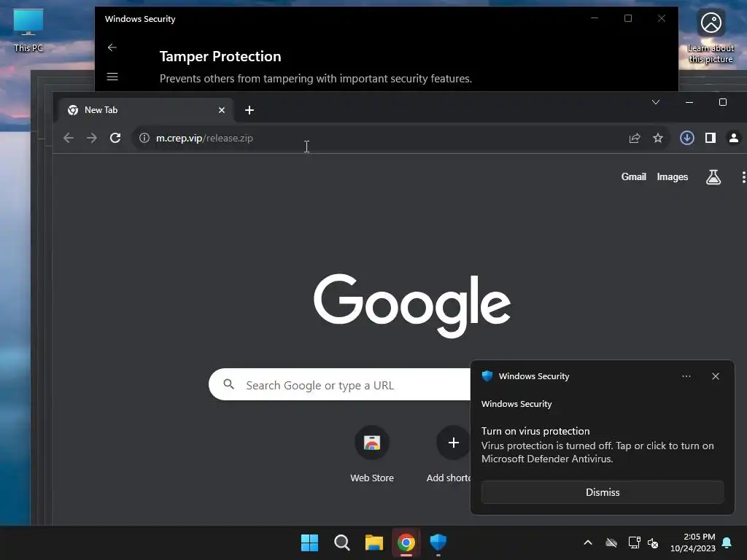Dismiss the virus protection notification

tap(602, 492)
